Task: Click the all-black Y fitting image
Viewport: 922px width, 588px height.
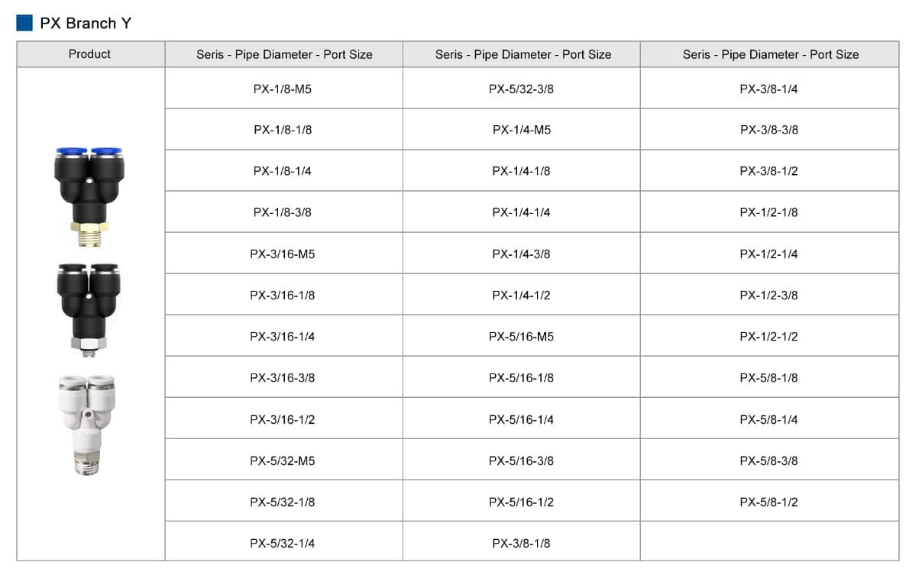Action: (x=89, y=309)
